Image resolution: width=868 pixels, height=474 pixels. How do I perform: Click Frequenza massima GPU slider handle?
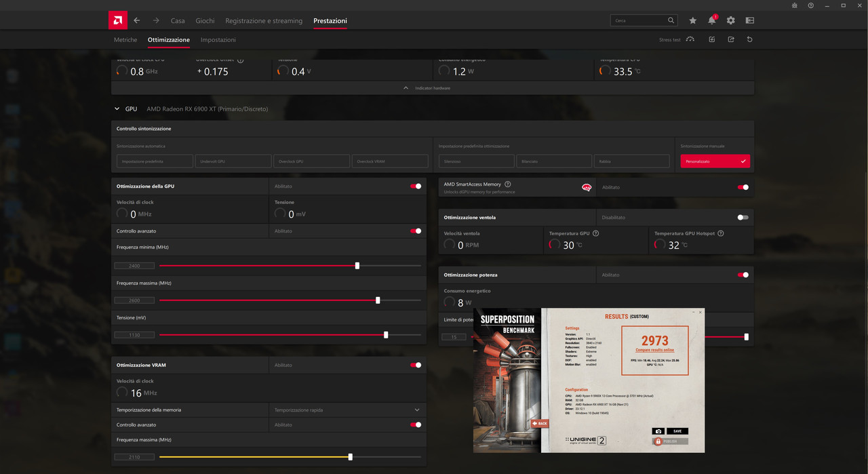coord(378,300)
